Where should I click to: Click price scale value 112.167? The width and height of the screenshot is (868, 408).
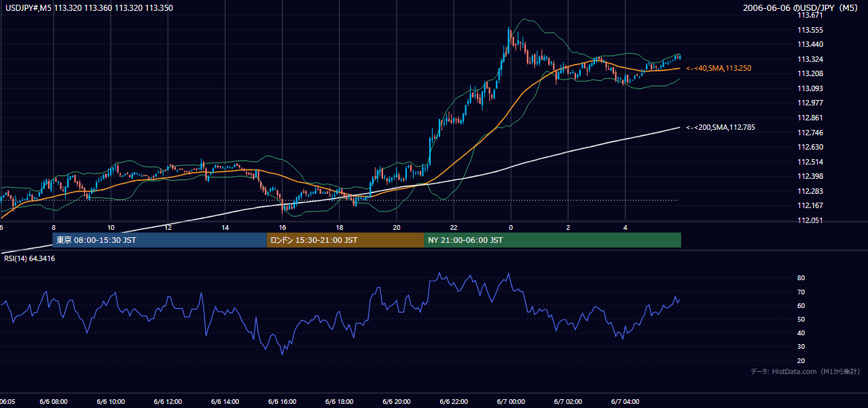[x=810, y=205]
